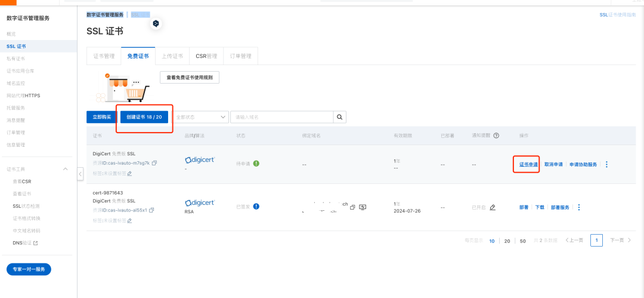
Task: Open 证书应用仓库 in sidebar
Action: click(20, 71)
